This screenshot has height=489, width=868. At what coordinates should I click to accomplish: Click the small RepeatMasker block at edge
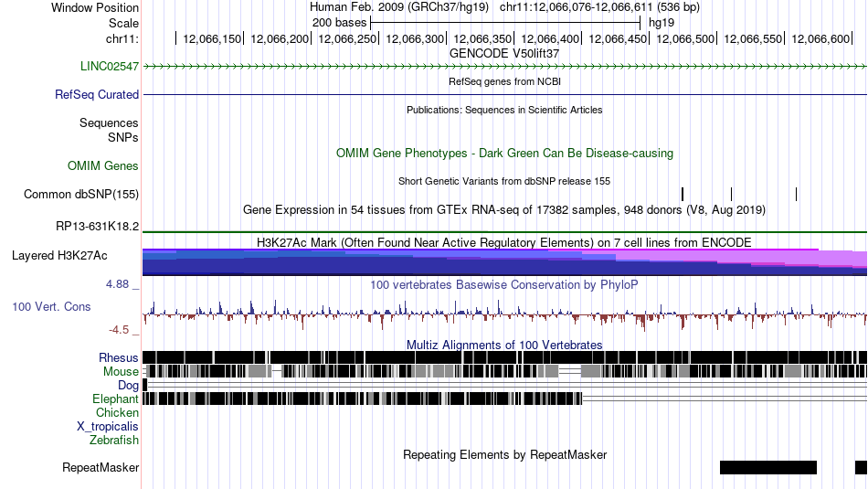[x=861, y=467]
